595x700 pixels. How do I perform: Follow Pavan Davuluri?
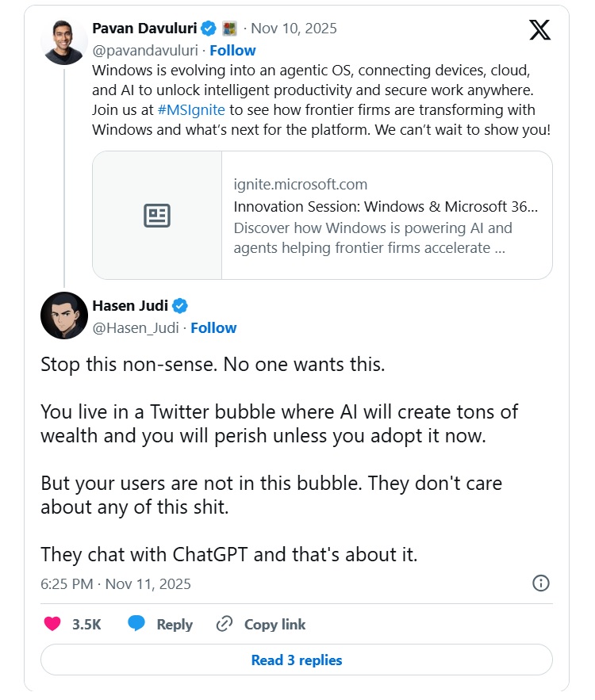[232, 51]
